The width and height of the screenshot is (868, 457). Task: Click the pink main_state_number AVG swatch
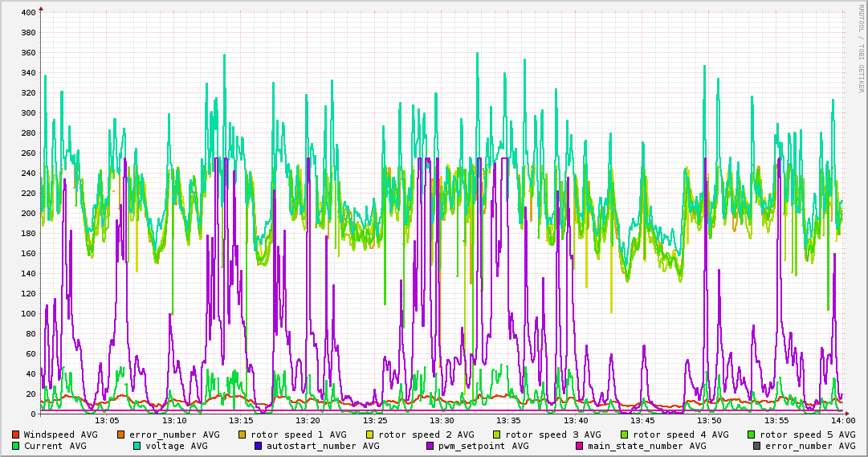[579, 446]
